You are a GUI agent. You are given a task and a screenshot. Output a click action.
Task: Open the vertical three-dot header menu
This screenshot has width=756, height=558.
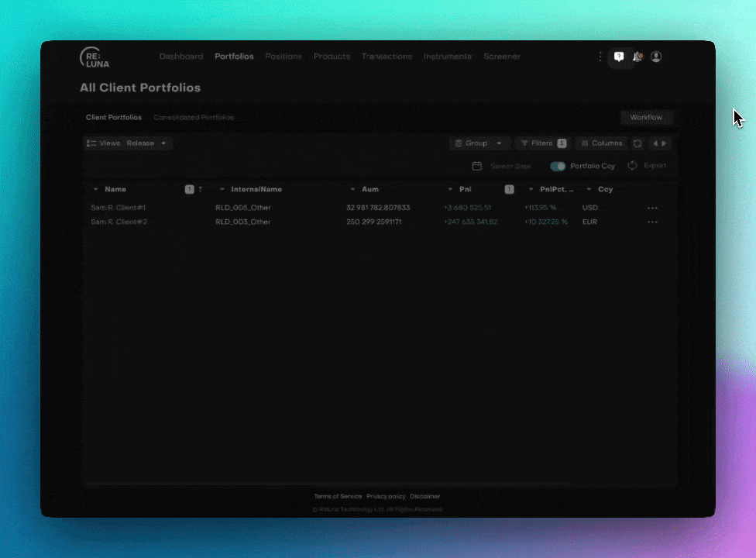click(x=600, y=57)
